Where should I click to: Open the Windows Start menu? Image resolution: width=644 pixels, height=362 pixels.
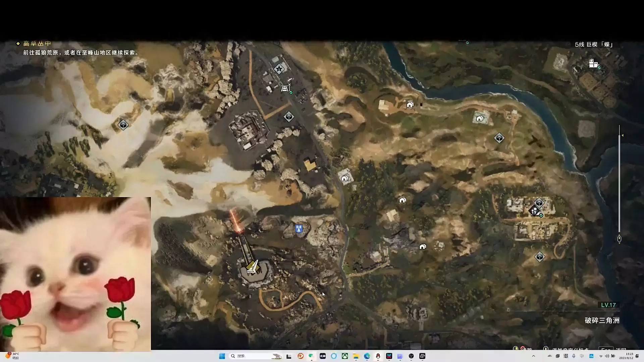(x=222, y=356)
